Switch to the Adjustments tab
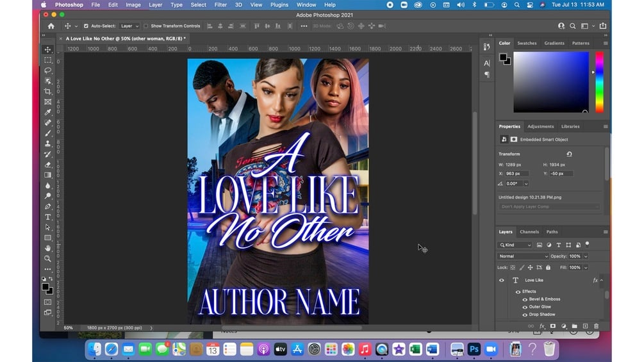This screenshot has width=644, height=362. (x=540, y=126)
